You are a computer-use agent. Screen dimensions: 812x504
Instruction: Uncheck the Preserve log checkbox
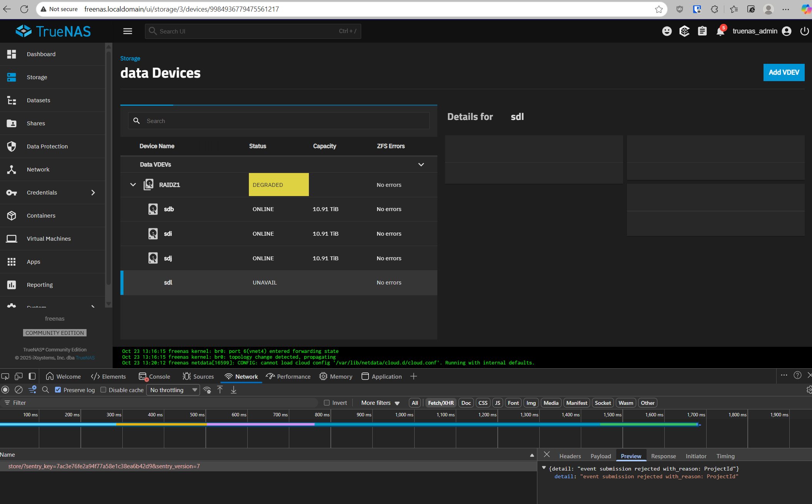coord(58,390)
